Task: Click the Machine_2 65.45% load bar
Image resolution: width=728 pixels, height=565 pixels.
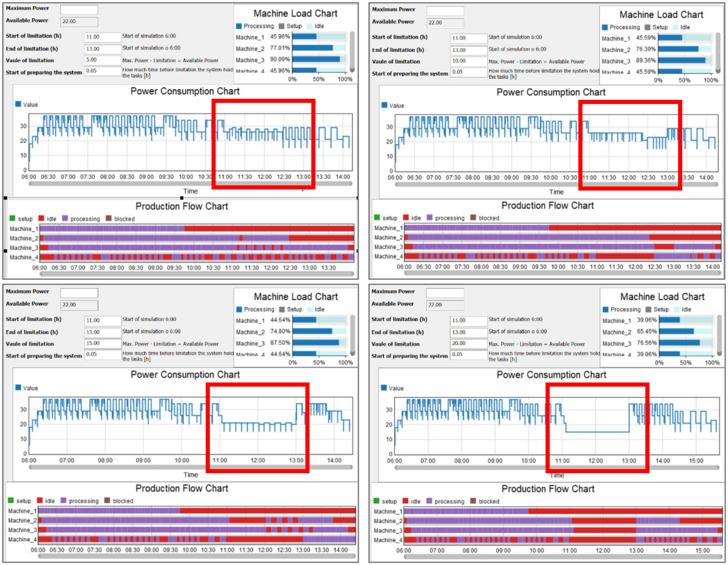Action: click(x=676, y=332)
